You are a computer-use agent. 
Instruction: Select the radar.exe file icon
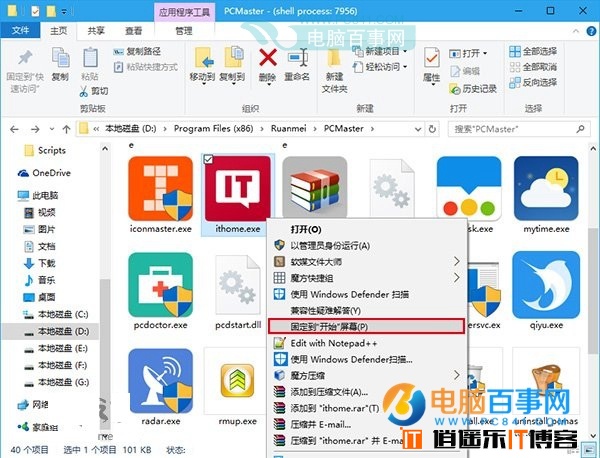[161, 381]
